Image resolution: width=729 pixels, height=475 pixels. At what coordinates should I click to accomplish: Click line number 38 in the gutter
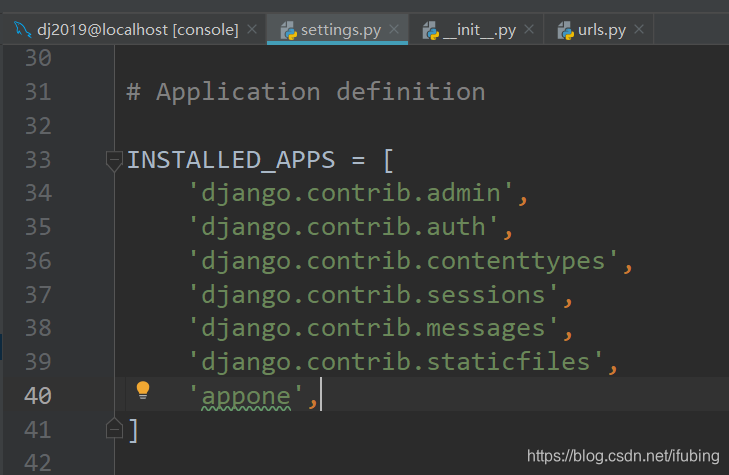click(38, 328)
